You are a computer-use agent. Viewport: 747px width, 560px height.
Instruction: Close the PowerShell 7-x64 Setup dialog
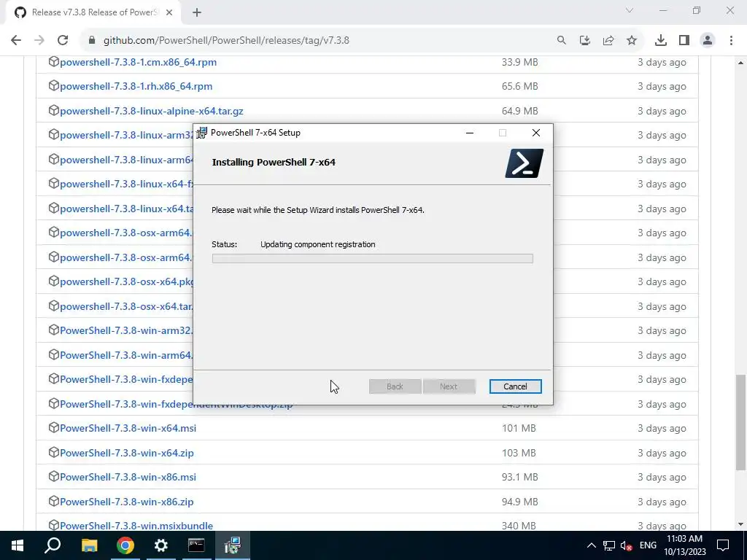[536, 133]
